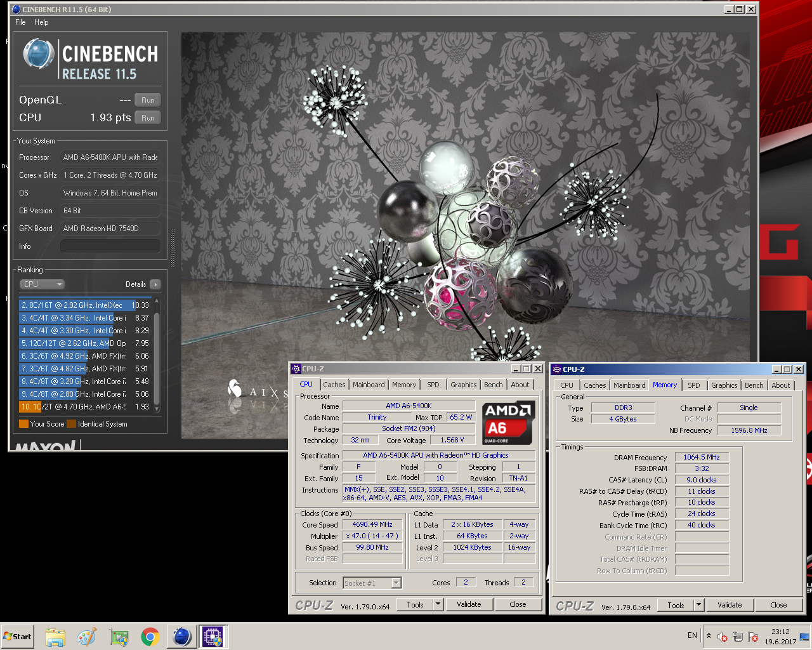Open the Help menu in Cinebench
This screenshot has height=650, width=812.
41,22
